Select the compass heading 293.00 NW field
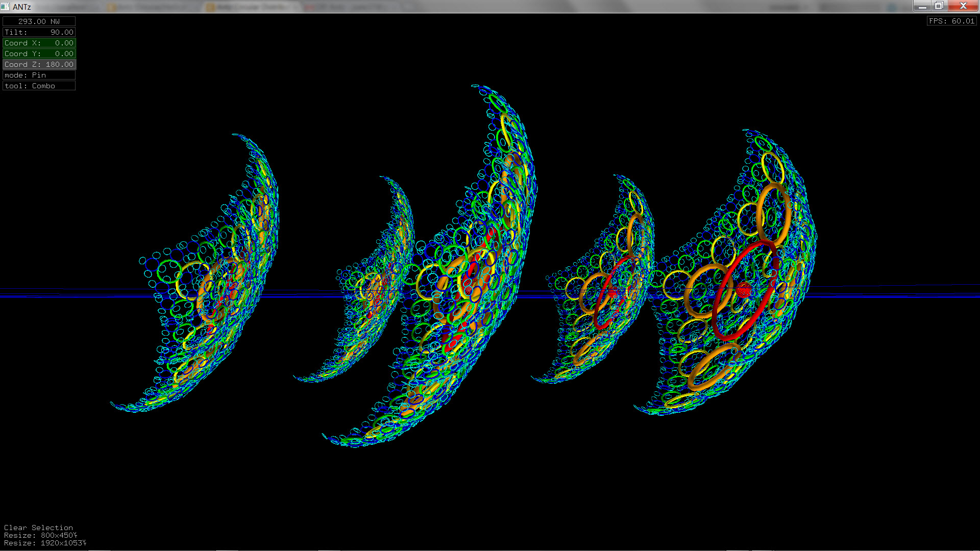Image resolution: width=980 pixels, height=551 pixels. click(39, 21)
